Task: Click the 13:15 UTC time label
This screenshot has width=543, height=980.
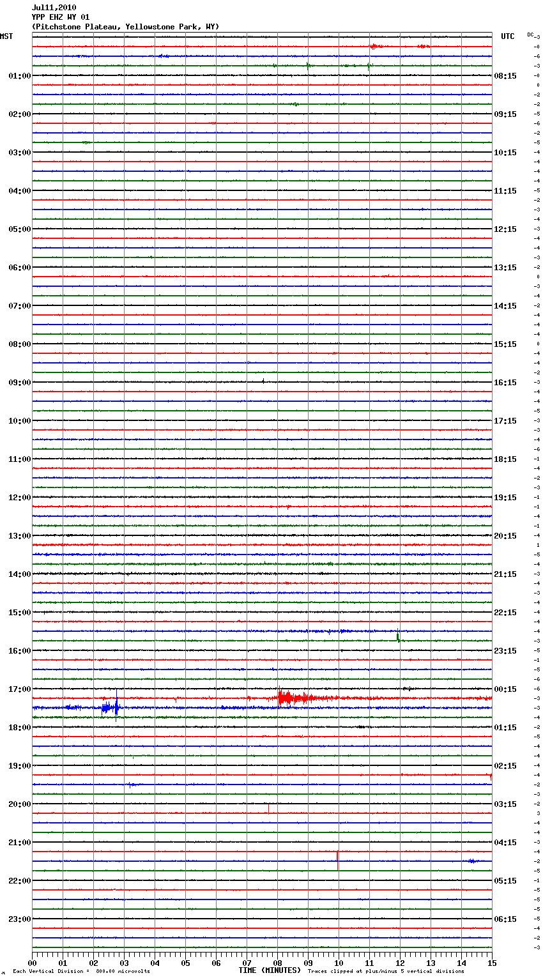Action: click(505, 268)
